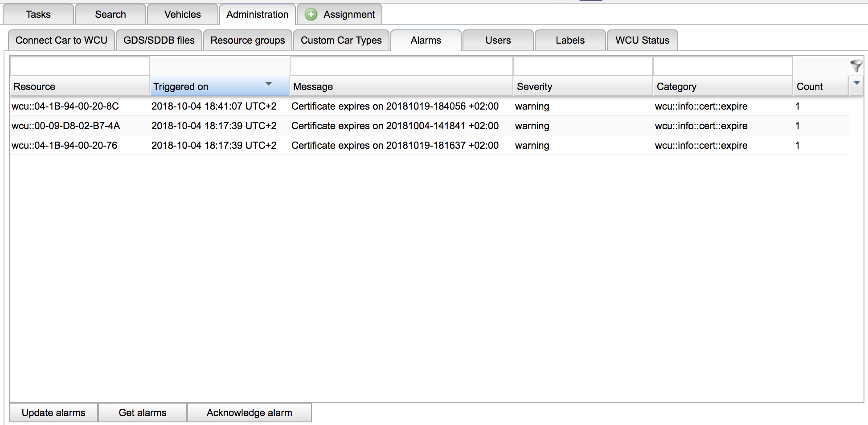Select alarm row wcu::00-09-D8-02-B7-4A
Viewport: 868px width, 425px height.
(x=66, y=126)
